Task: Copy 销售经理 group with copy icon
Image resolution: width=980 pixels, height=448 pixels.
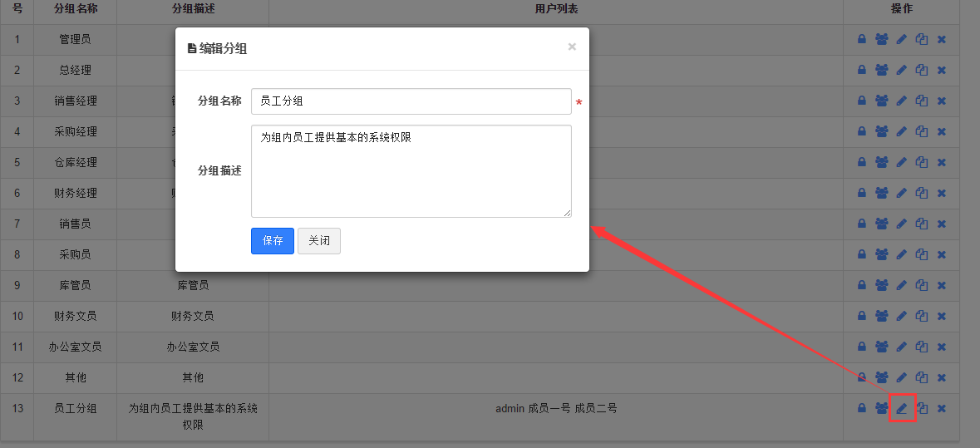Action: pyautogui.click(x=921, y=101)
